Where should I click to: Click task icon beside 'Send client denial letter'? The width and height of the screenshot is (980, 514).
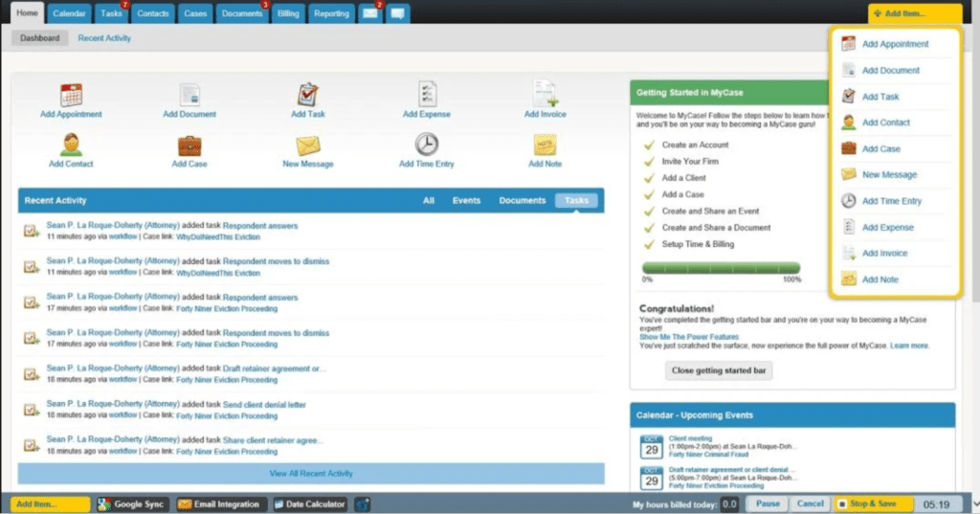(32, 410)
